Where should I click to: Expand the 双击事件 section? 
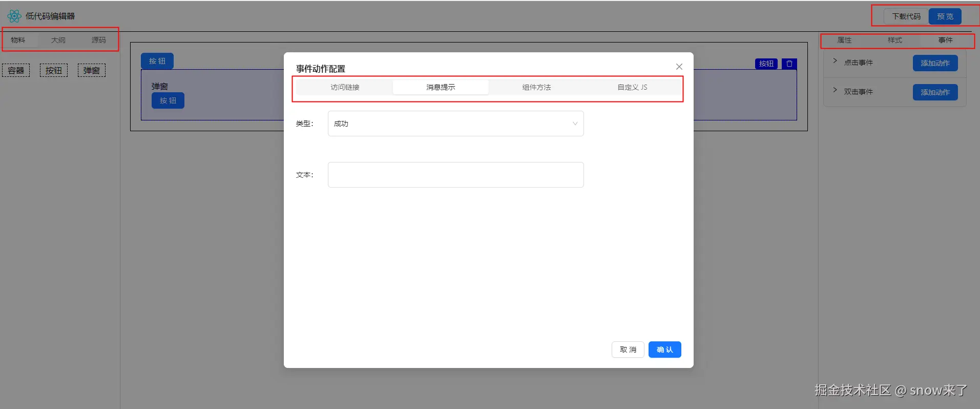click(835, 90)
